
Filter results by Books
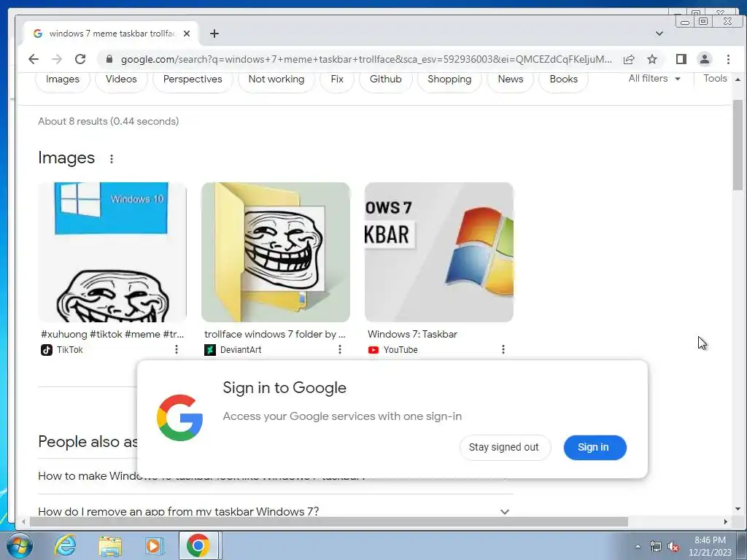tap(564, 79)
